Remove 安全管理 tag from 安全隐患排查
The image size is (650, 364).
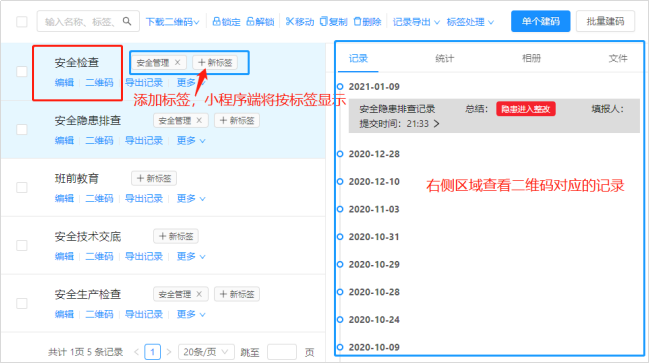[199, 120]
